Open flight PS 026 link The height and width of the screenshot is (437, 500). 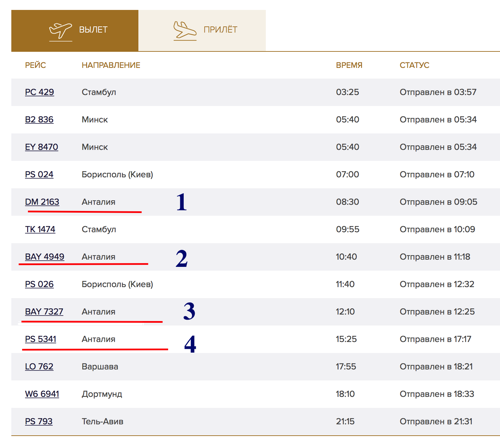click(39, 284)
